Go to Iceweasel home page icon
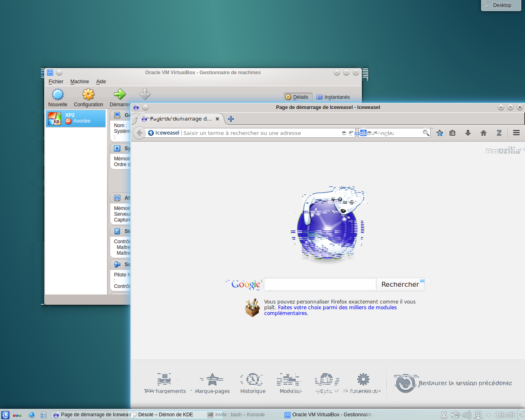 pos(484,133)
